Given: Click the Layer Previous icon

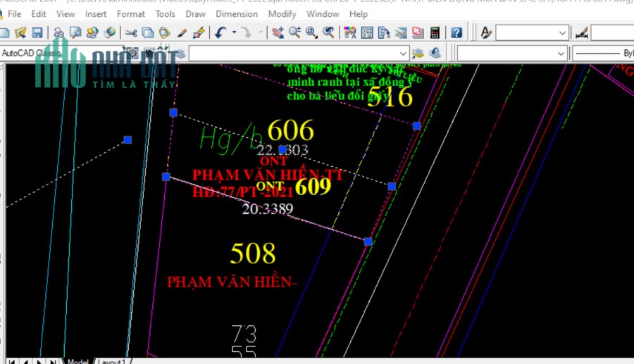Looking at the screenshot, I should 435,53.
